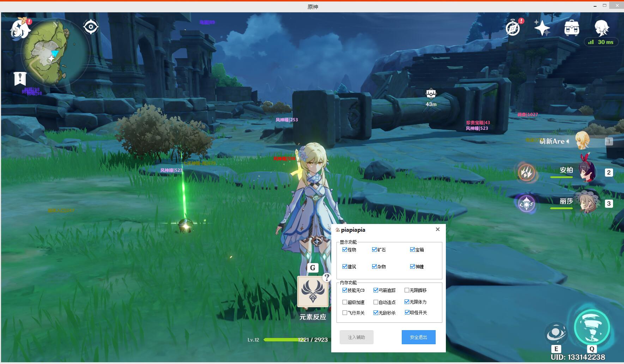Viewport: 624px width, 364px height.
Task: Enable the 无限瞬移 checkbox
Action: [x=407, y=290]
